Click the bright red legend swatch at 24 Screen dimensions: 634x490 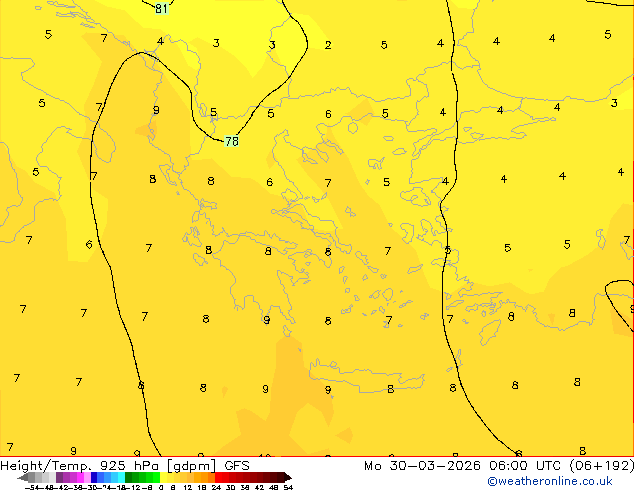[218, 477]
